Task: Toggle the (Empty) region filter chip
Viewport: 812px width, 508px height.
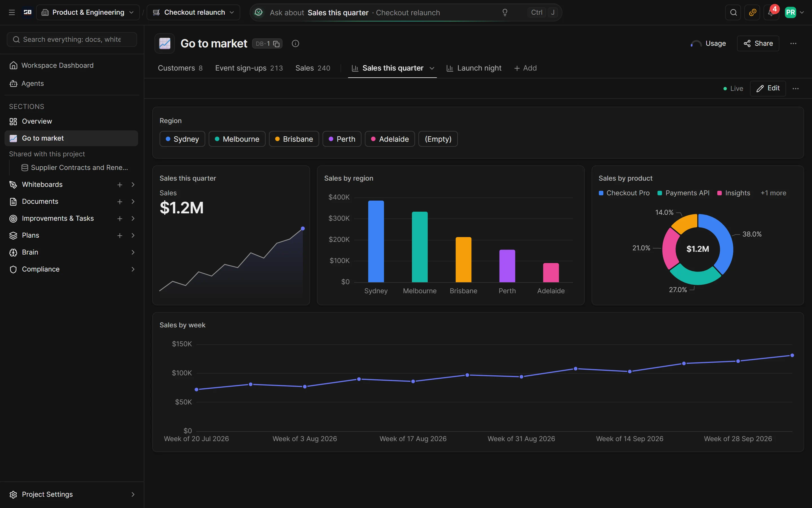Action: point(438,139)
